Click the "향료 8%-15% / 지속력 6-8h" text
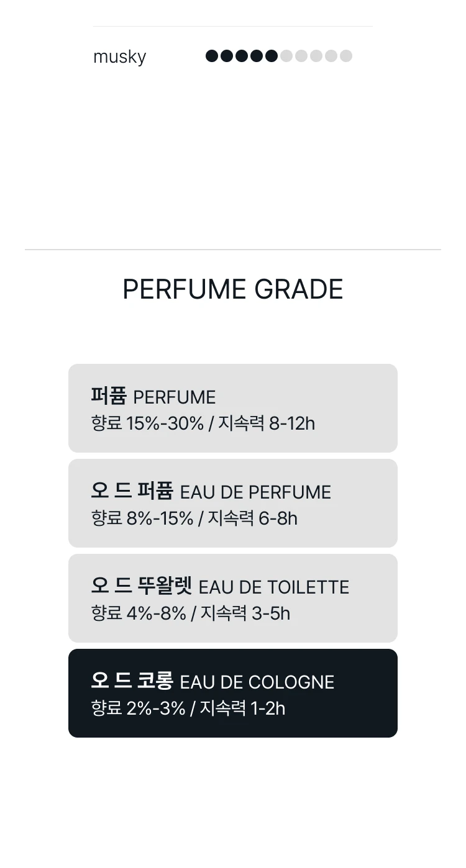 coord(194,518)
